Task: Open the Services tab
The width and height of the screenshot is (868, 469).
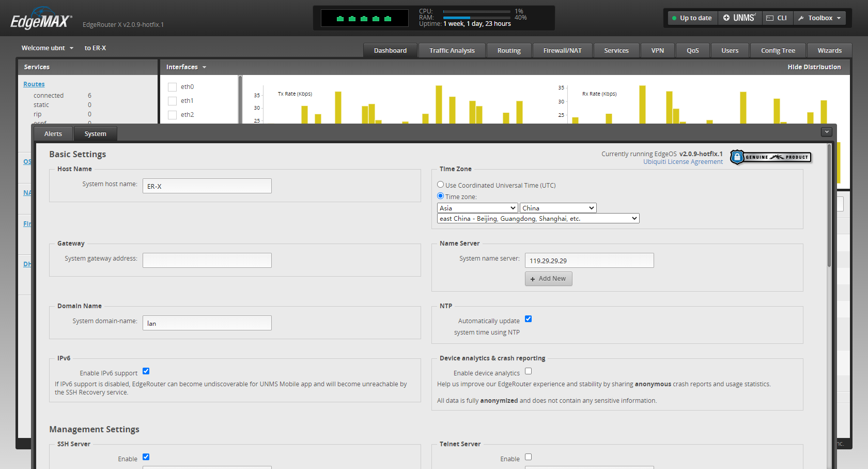Action: (x=616, y=51)
